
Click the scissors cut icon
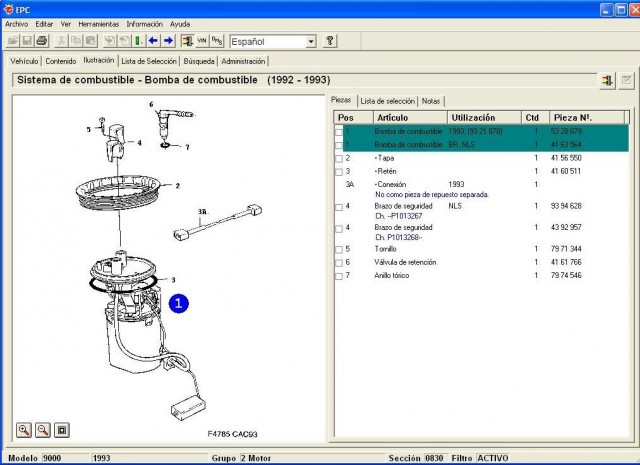click(x=61, y=41)
